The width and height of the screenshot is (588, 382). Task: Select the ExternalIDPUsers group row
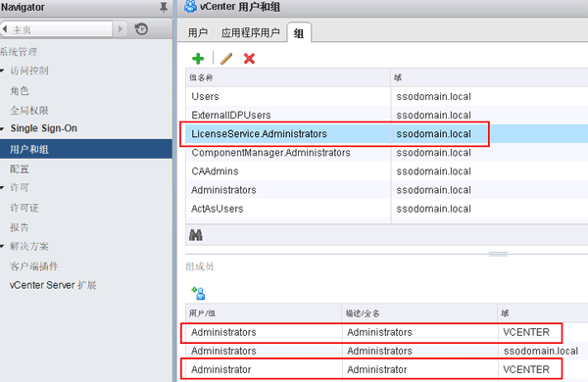[x=387, y=115]
